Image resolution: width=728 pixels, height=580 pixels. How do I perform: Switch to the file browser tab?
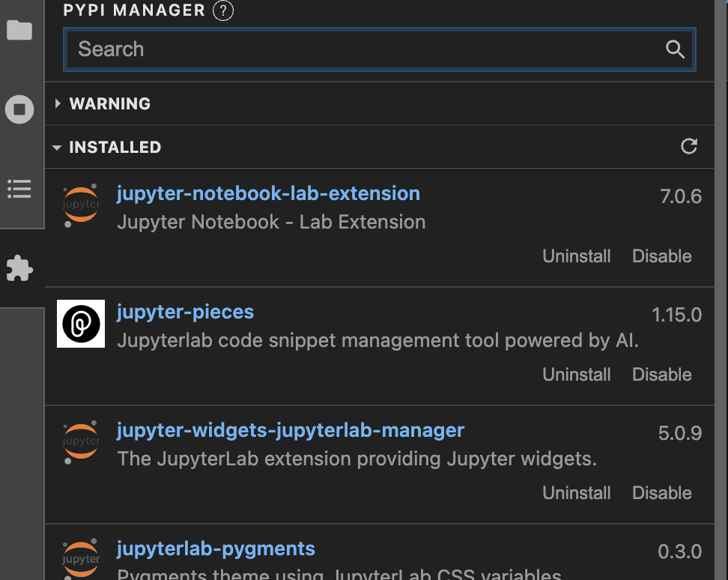coord(19,30)
